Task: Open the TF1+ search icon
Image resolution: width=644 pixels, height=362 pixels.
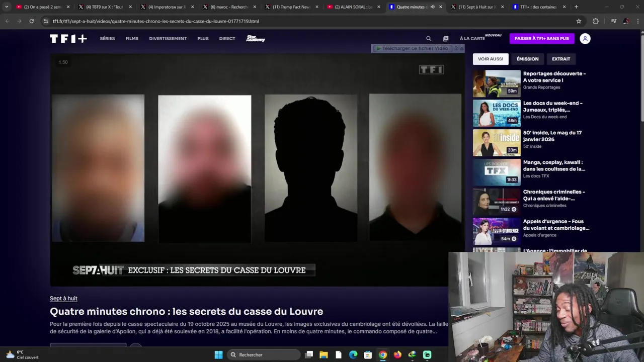Action: click(x=429, y=39)
